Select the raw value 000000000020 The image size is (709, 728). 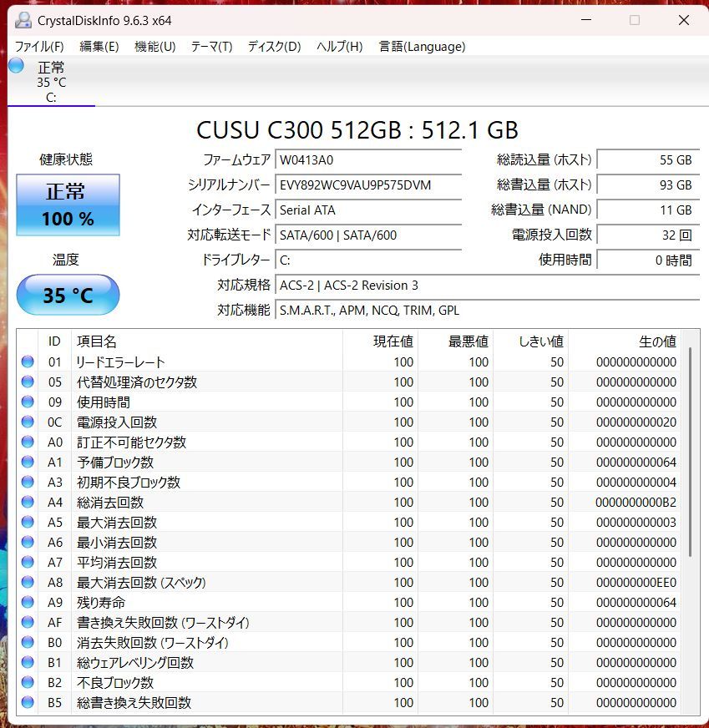(x=636, y=422)
